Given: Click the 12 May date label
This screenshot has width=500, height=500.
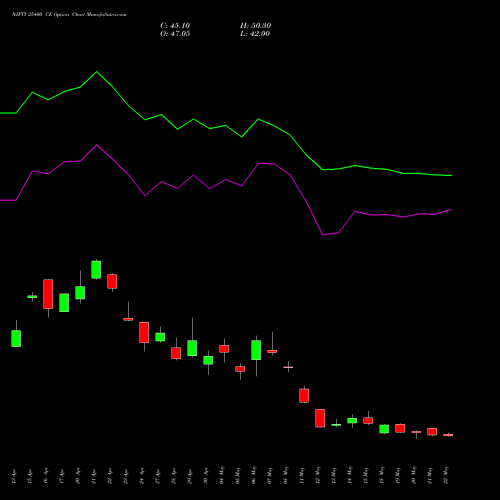Looking at the screenshot, I should 318,475.
